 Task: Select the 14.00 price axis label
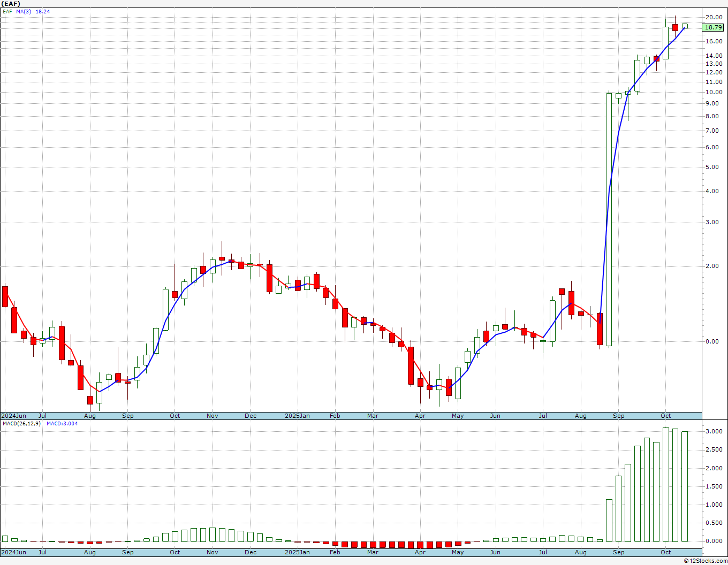pyautogui.click(x=714, y=56)
